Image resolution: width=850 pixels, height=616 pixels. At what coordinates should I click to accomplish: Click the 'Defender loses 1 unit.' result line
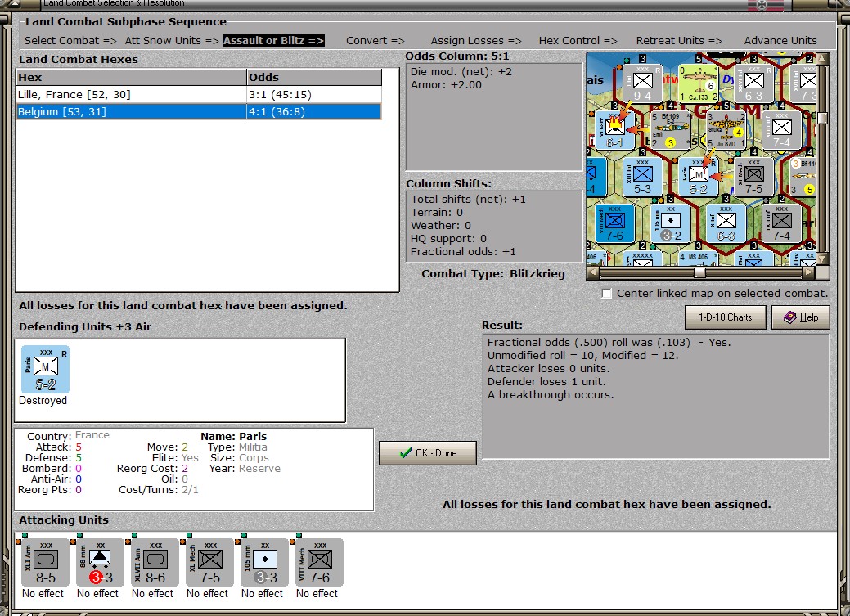(546, 382)
